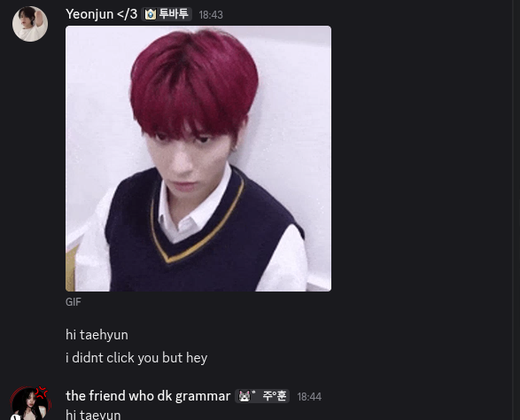Click the username the friend who dk grammar
This screenshot has width=520, height=420.
(148, 396)
